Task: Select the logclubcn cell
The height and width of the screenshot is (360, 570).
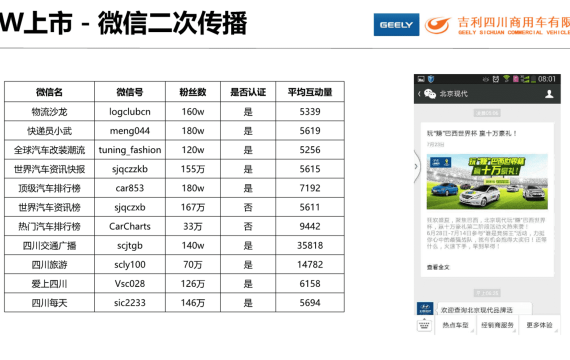Action: [x=130, y=112]
